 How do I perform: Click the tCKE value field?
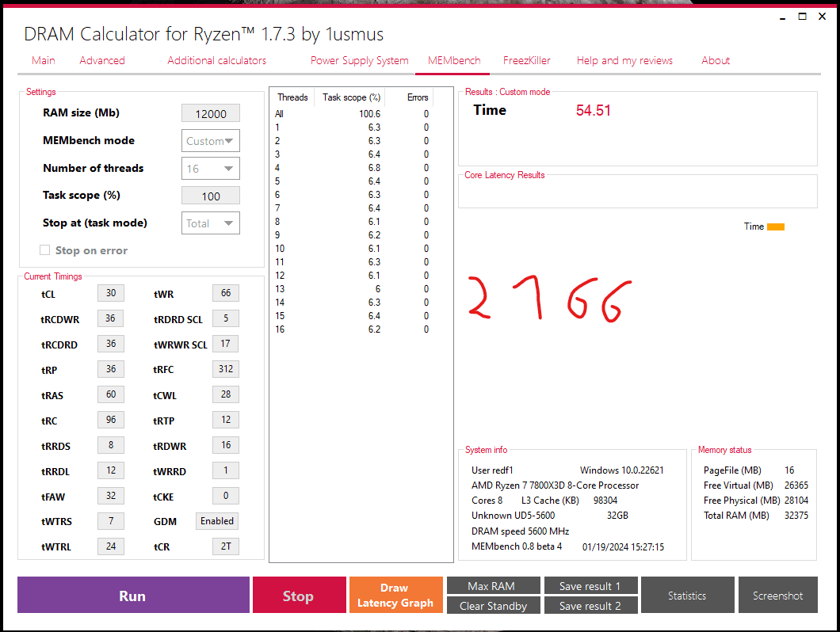[226, 496]
